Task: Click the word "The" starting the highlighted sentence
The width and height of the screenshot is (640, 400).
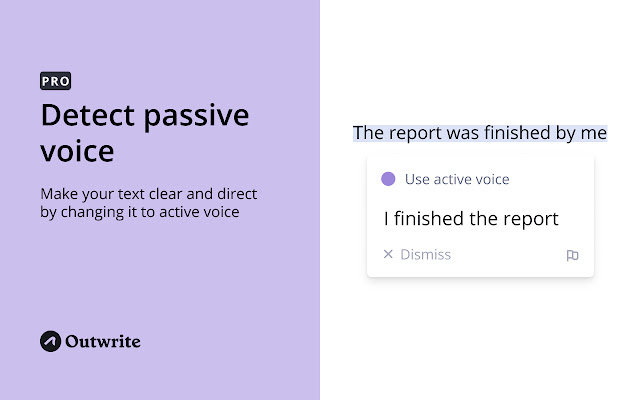Action: coord(368,133)
